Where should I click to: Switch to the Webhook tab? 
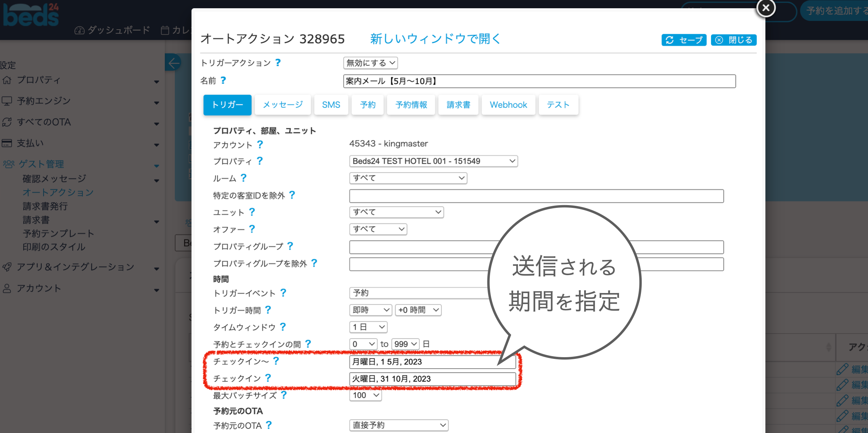point(508,105)
